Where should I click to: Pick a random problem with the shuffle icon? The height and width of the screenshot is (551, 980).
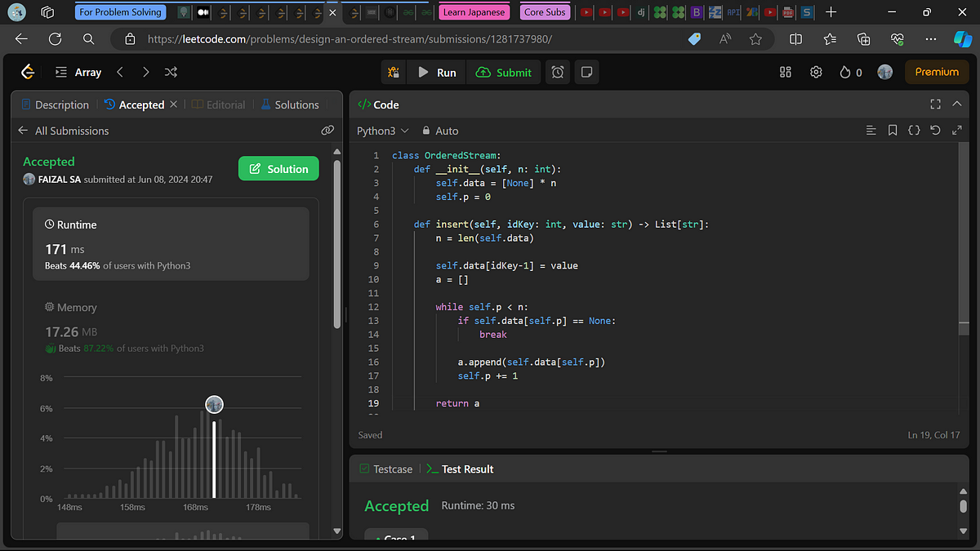click(171, 72)
